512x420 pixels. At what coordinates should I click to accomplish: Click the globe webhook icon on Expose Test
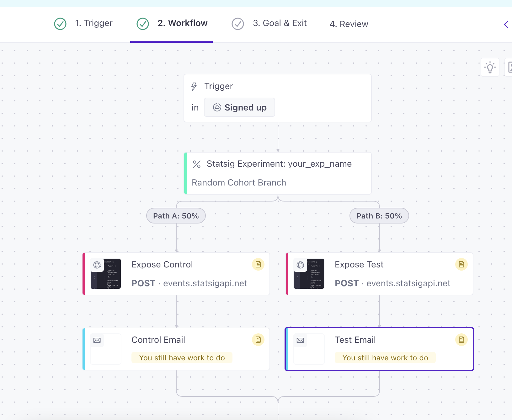click(x=301, y=265)
